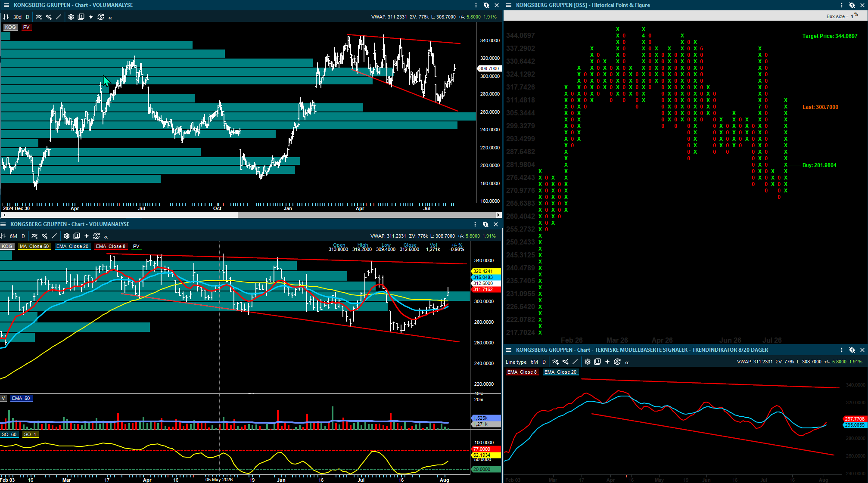868x483 pixels.
Task: Toggle the MA Close 50 legend in bottom-left chart
Action: click(x=34, y=246)
